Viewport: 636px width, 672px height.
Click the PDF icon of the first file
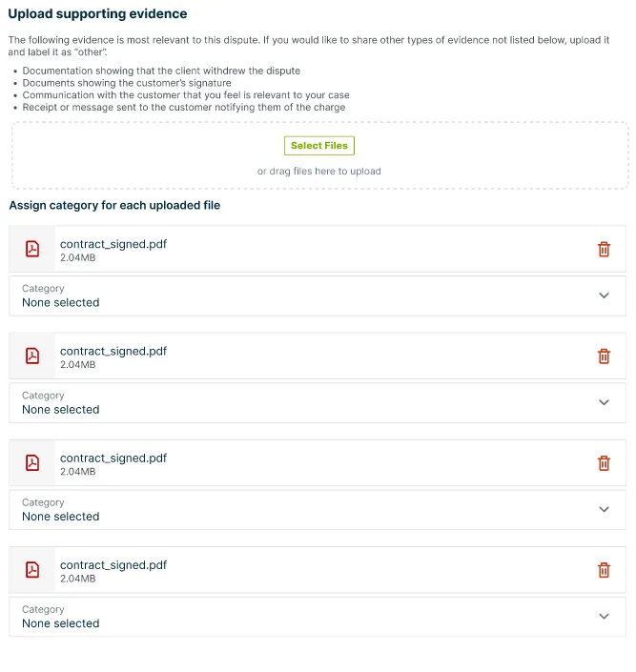point(32,249)
